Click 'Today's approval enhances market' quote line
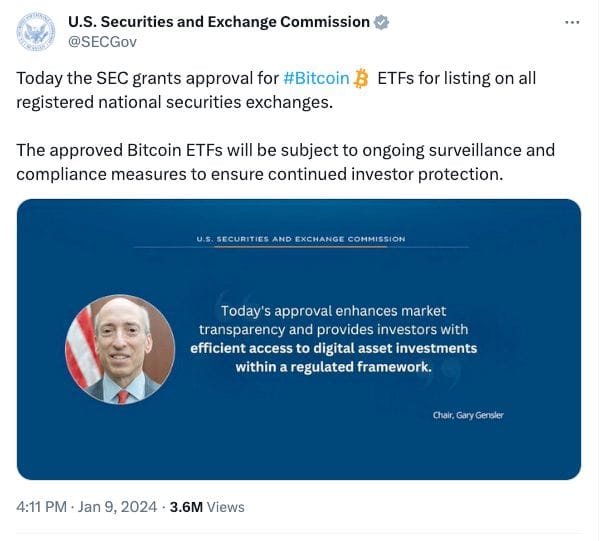Viewport: 600px width, 541px height. [x=333, y=310]
